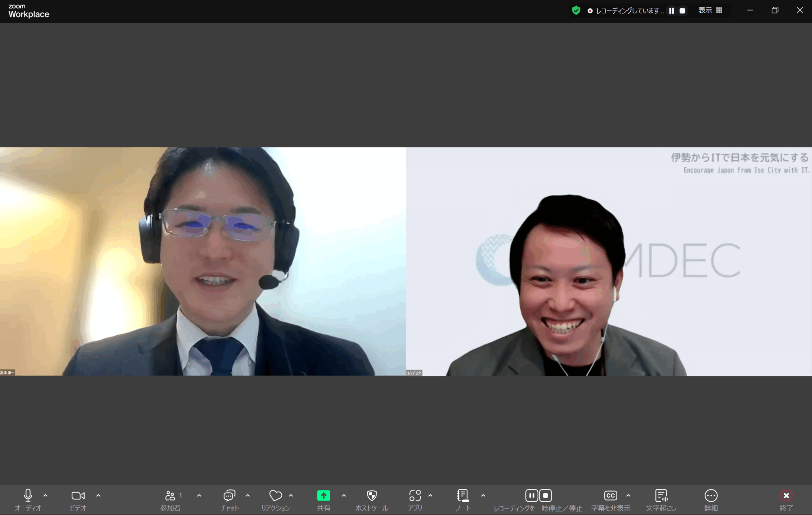Expand video options arrow next to ビデオ
The width and height of the screenshot is (812, 515).
[98, 495]
